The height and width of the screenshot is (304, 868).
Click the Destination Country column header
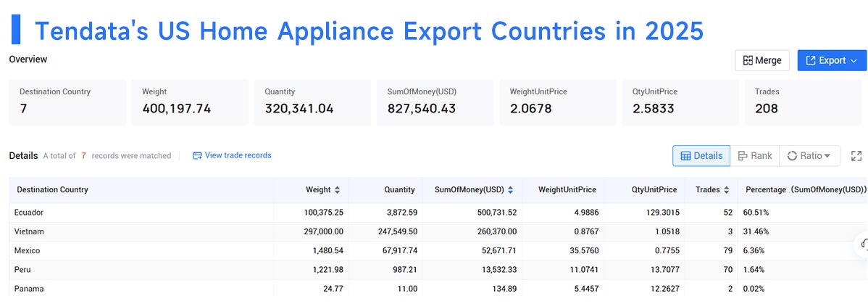[x=53, y=189]
